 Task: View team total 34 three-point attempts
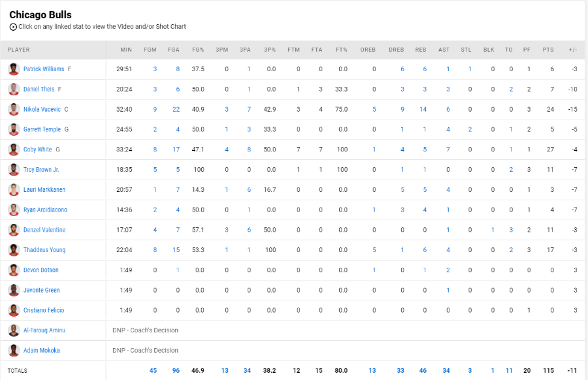pyautogui.click(x=247, y=371)
